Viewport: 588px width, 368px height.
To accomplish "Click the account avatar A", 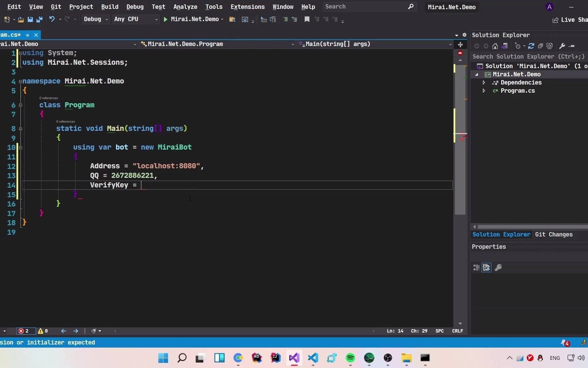I will click(549, 7).
